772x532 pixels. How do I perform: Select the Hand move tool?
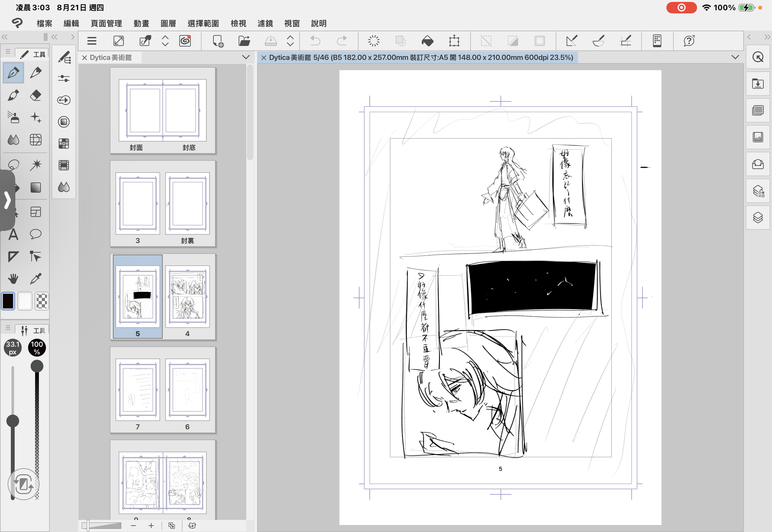pyautogui.click(x=13, y=279)
